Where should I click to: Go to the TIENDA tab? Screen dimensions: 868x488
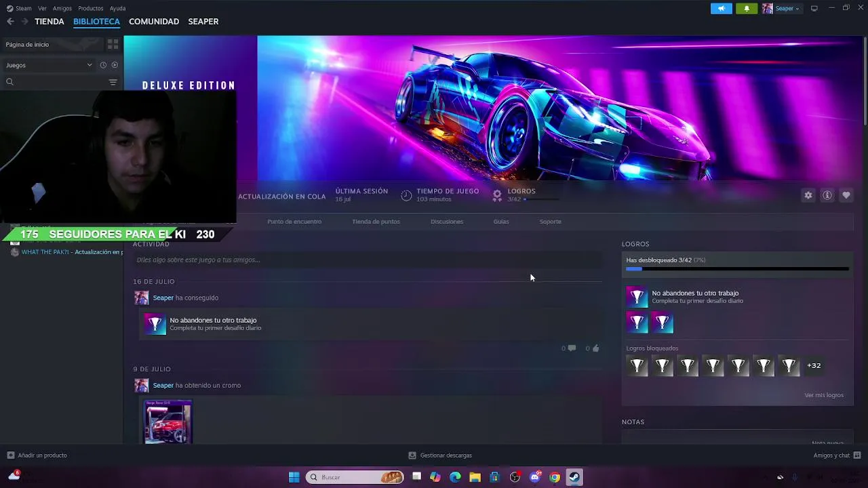pos(50,22)
